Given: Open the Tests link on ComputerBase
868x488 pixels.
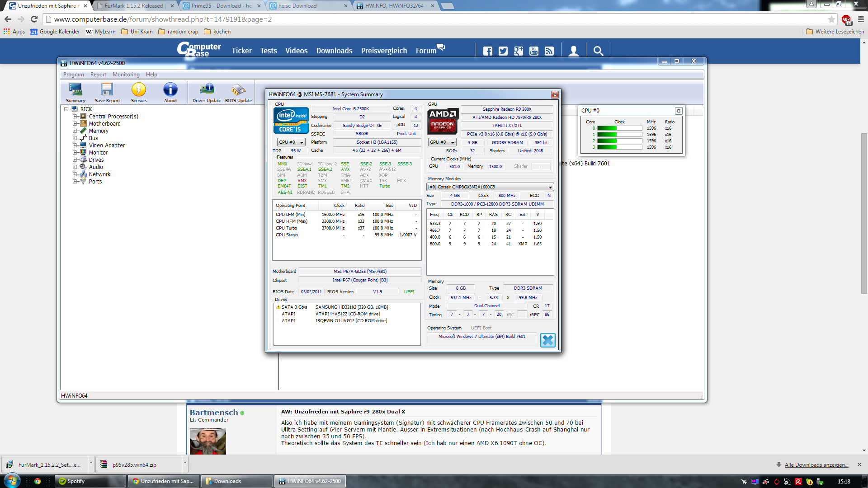Looking at the screenshot, I should [x=269, y=51].
